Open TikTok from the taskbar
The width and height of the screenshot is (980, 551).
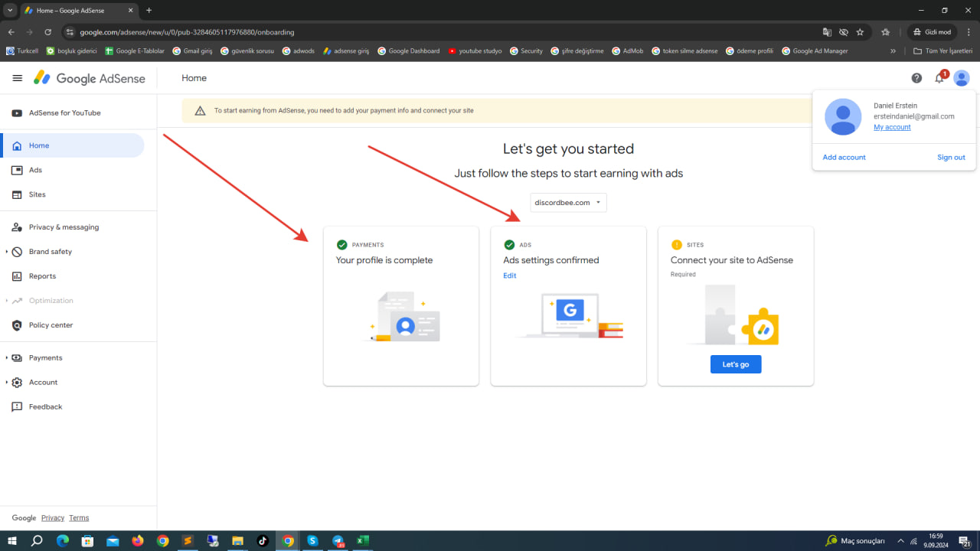(263, 541)
